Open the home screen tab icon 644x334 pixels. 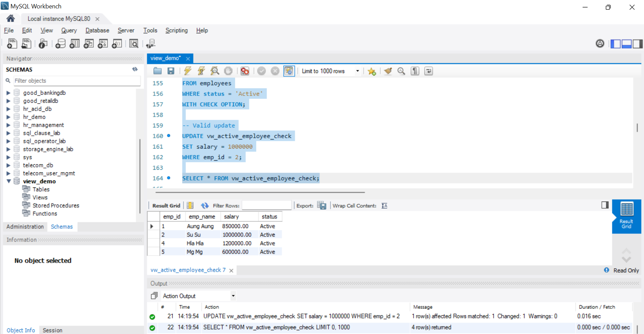(x=10, y=18)
